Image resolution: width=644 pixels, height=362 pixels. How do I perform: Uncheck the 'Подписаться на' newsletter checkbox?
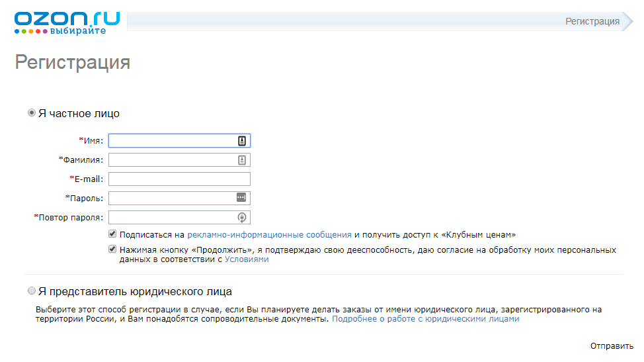coord(113,234)
